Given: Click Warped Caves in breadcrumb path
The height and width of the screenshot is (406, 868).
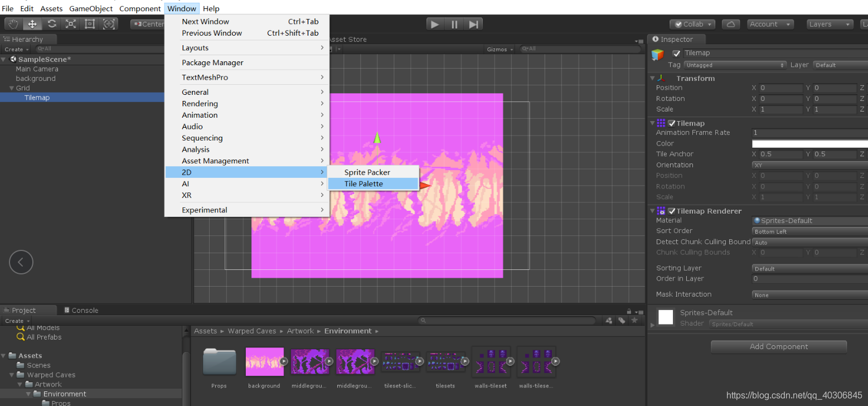Looking at the screenshot, I should tap(251, 331).
